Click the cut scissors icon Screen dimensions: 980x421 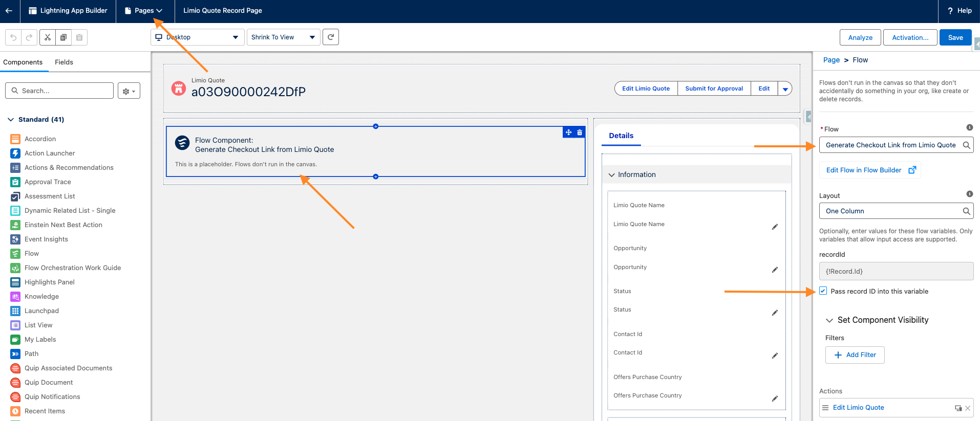tap(48, 37)
